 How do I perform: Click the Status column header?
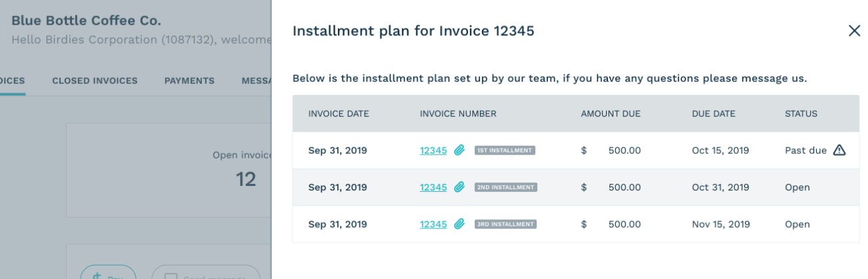tap(801, 114)
